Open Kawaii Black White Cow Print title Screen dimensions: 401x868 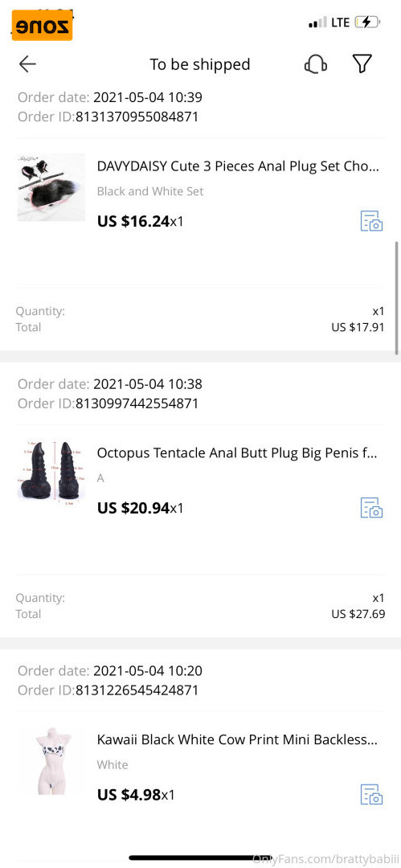pyautogui.click(x=237, y=739)
